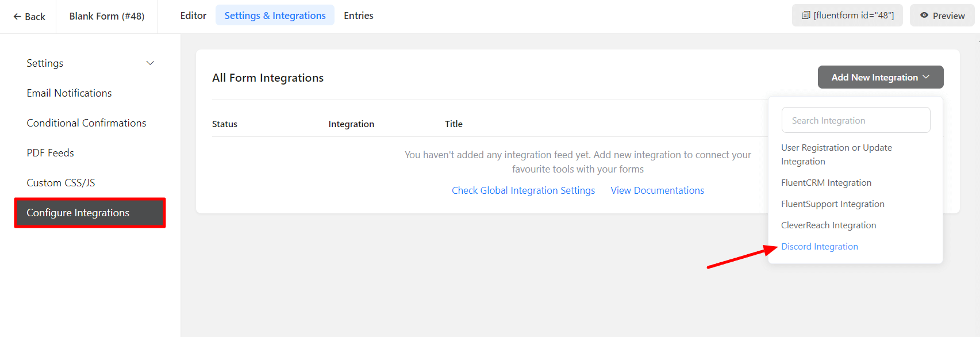
Task: Open the View Documentations link
Action: (x=657, y=190)
